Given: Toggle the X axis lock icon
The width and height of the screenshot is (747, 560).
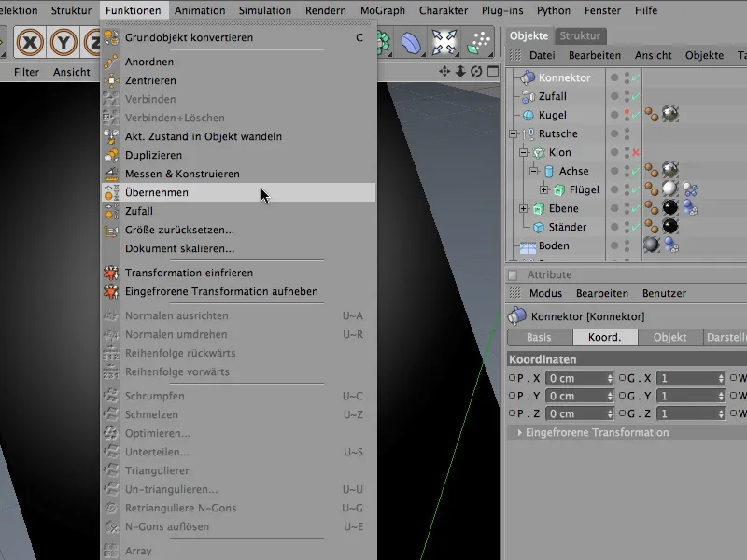Looking at the screenshot, I should [30, 42].
